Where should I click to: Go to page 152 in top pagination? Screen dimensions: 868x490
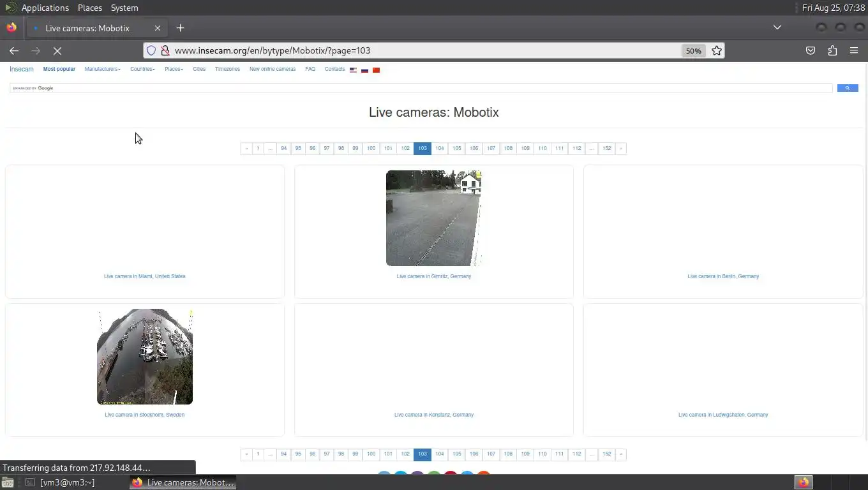(606, 148)
